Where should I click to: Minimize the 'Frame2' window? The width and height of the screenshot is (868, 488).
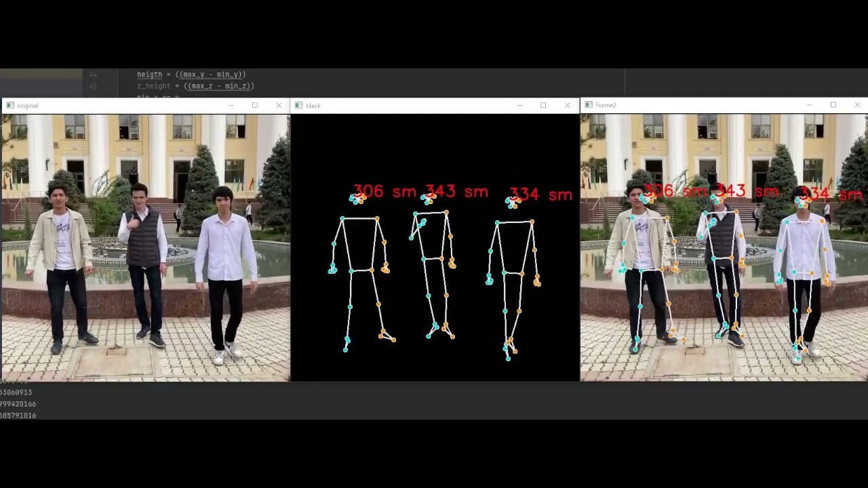click(809, 105)
